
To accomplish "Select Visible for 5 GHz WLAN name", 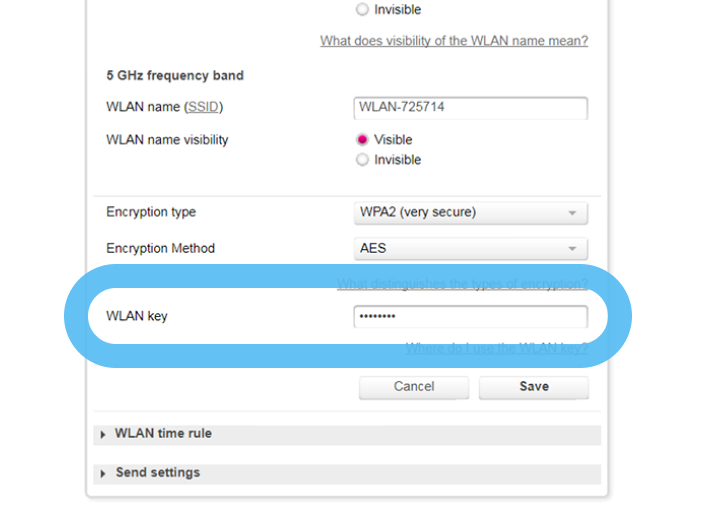I will click(362, 140).
